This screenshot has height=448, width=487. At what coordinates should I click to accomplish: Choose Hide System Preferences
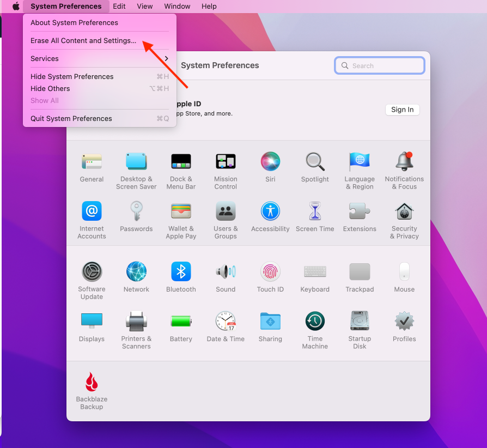(x=100, y=77)
